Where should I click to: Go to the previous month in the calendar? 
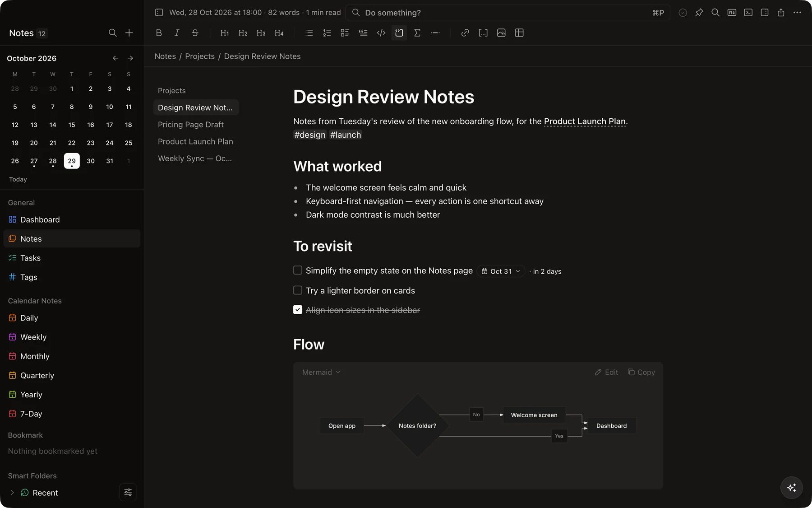click(115, 58)
